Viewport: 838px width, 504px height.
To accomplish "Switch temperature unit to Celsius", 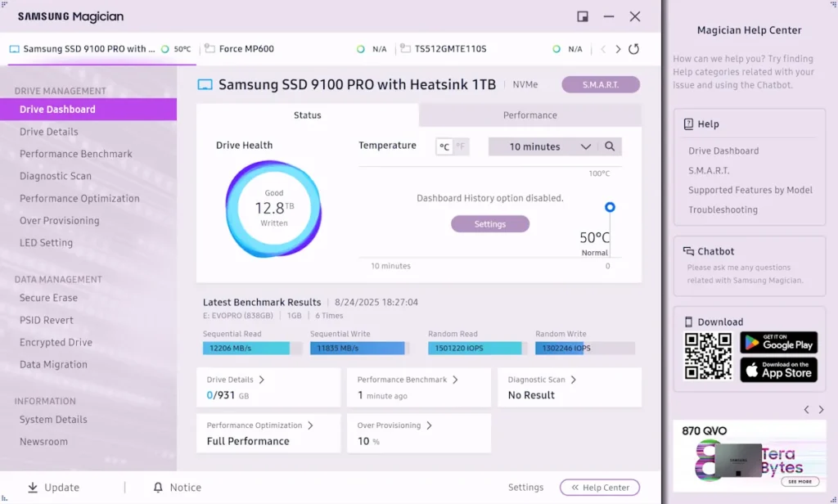I will click(444, 146).
